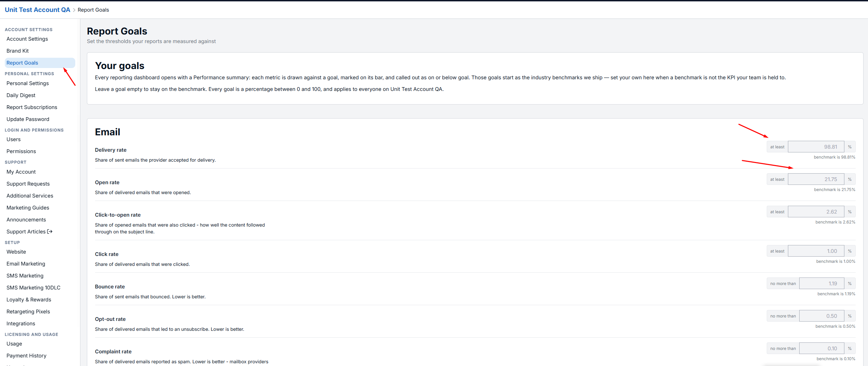868x366 pixels.
Task: Go to Brand Kit page
Action: 17,51
